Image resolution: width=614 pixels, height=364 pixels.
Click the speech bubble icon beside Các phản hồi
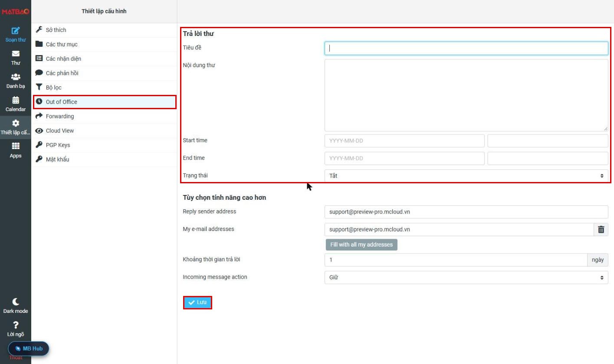click(x=39, y=73)
